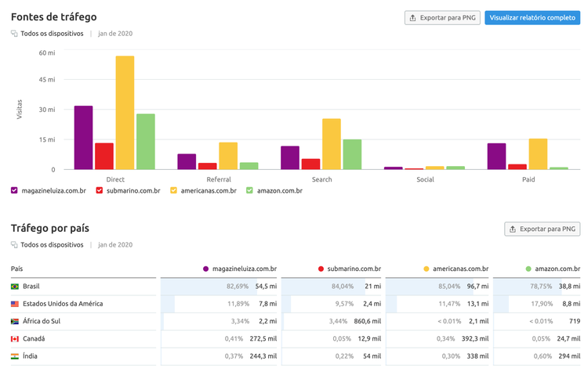Click the yellow dot for the americanas.com.br column
This screenshot has width=588, height=372.
pyautogui.click(x=426, y=269)
